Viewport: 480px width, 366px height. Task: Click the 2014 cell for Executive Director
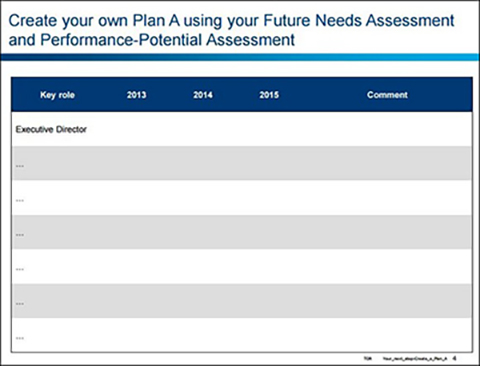(x=203, y=129)
